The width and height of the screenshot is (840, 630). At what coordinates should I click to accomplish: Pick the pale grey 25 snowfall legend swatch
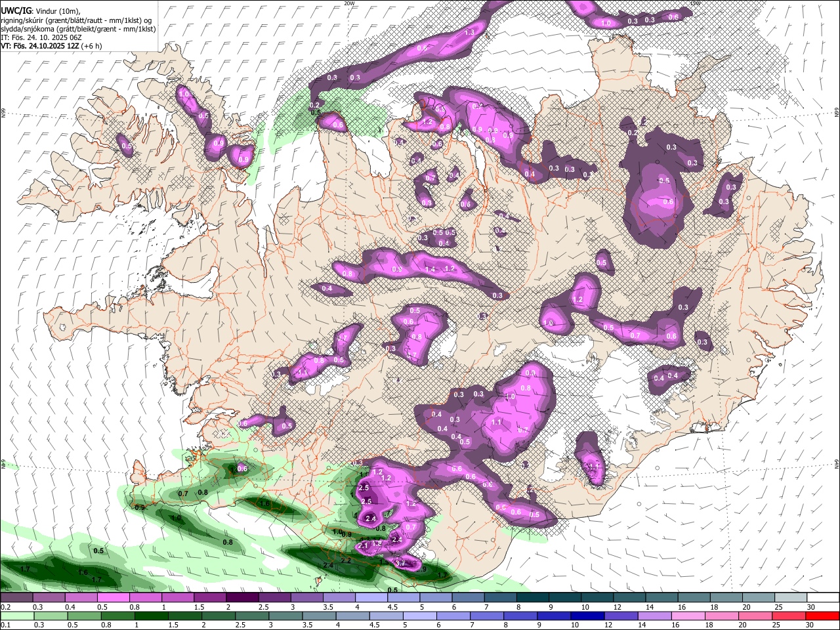[789, 598]
